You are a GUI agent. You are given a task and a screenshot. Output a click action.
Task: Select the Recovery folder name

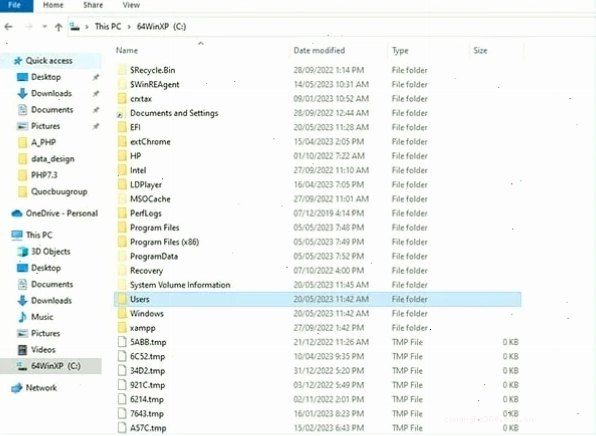pos(146,271)
